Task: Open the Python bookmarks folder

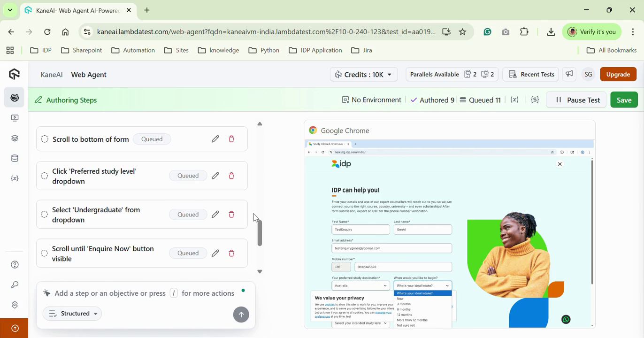Action: (x=264, y=50)
